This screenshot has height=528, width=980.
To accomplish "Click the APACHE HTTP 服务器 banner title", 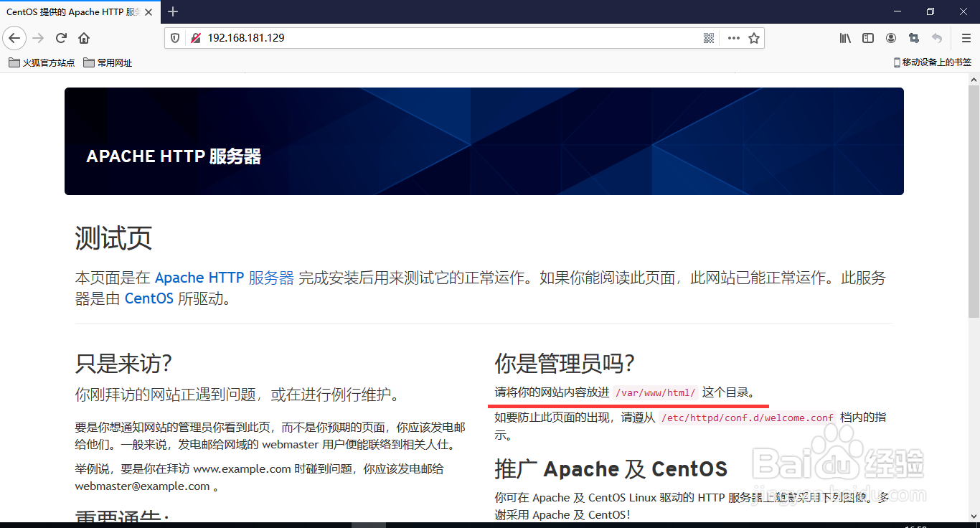I will coord(174,156).
